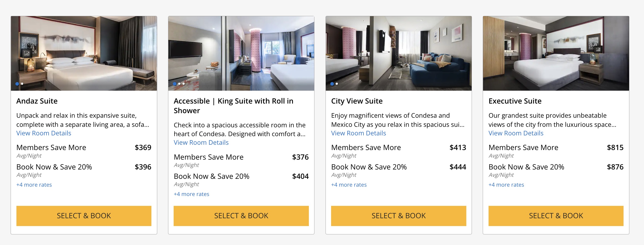Show +4 more rates for Accessible King Suite

192,194
